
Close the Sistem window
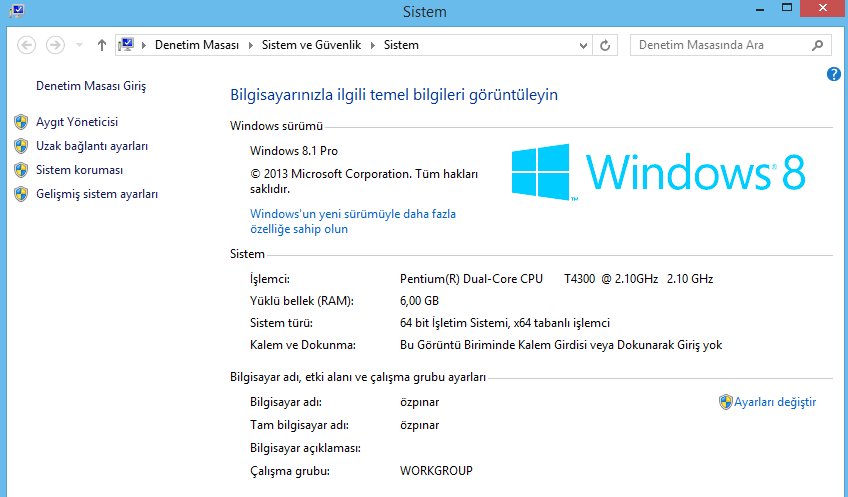coord(823,8)
